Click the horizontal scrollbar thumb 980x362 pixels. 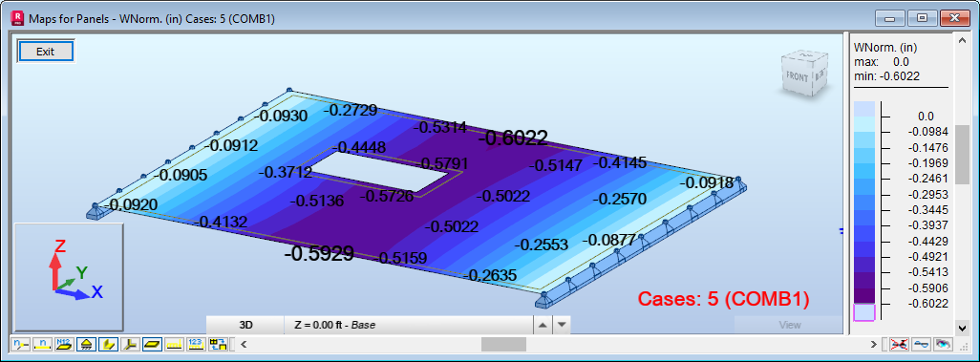[503, 344]
